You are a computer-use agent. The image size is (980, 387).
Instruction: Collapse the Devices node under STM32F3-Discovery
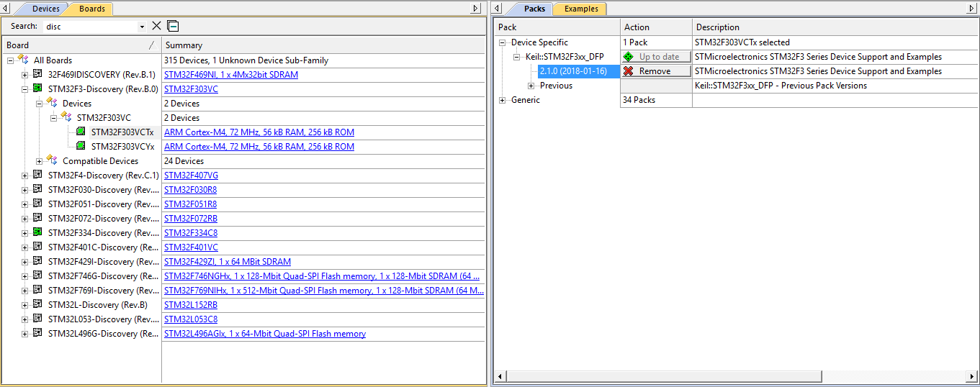pyautogui.click(x=39, y=104)
